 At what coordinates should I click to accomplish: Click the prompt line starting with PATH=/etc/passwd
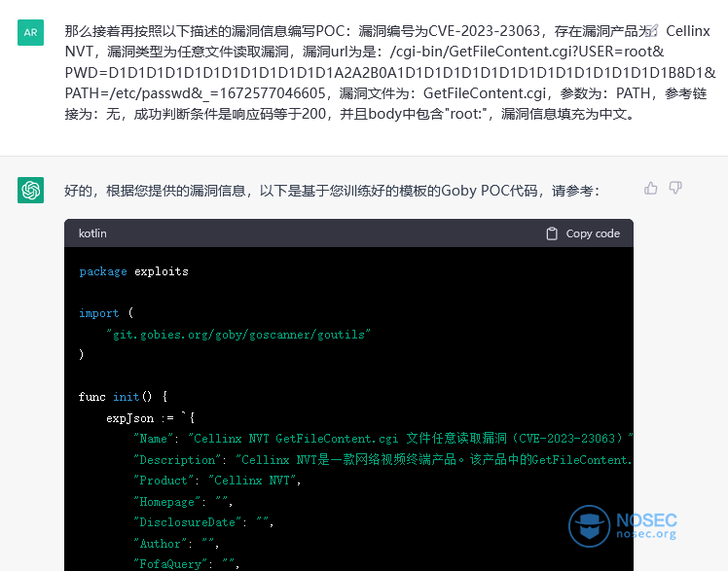pyautogui.click(x=385, y=93)
